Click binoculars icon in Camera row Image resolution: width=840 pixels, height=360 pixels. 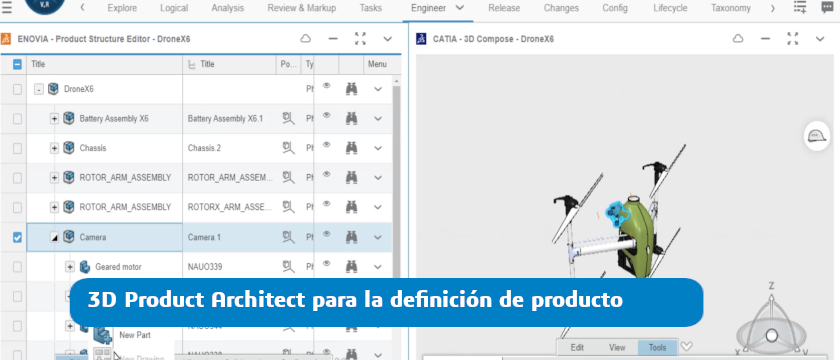coord(351,237)
